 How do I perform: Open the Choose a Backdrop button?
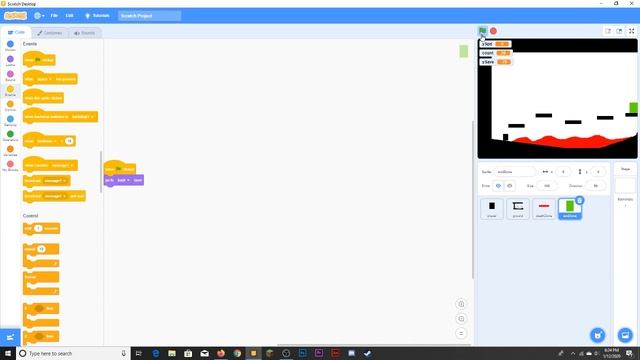pyautogui.click(x=625, y=335)
